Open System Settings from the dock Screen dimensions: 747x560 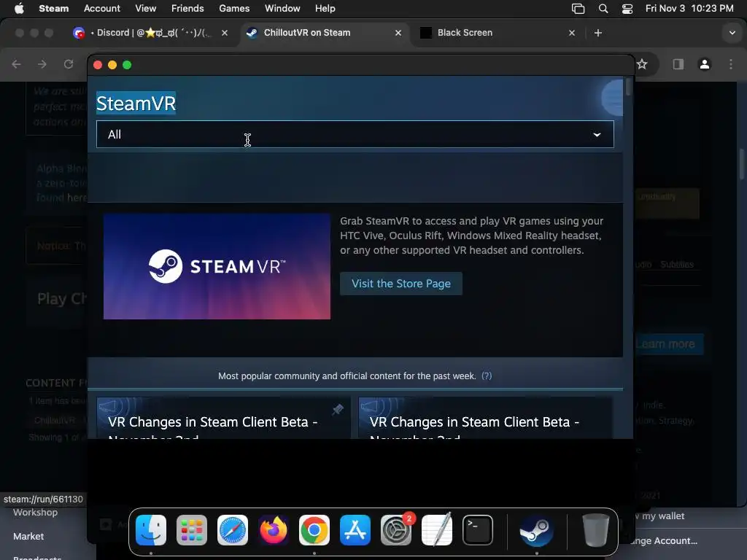(396, 530)
